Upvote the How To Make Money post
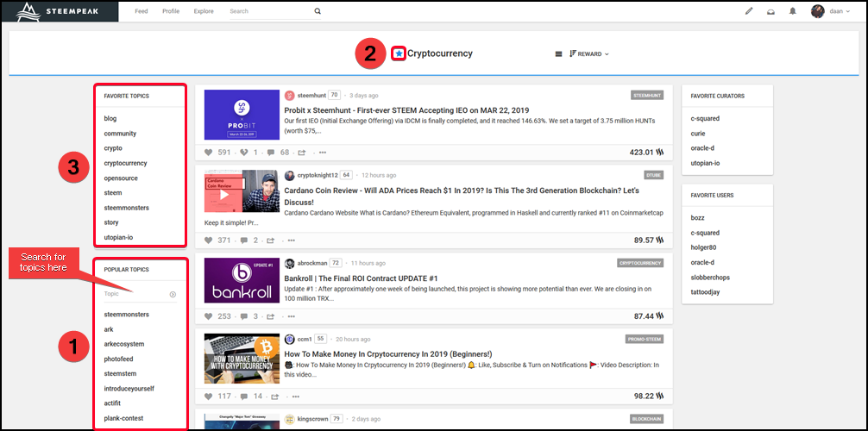Image resolution: width=868 pixels, height=431 pixels. tap(208, 397)
